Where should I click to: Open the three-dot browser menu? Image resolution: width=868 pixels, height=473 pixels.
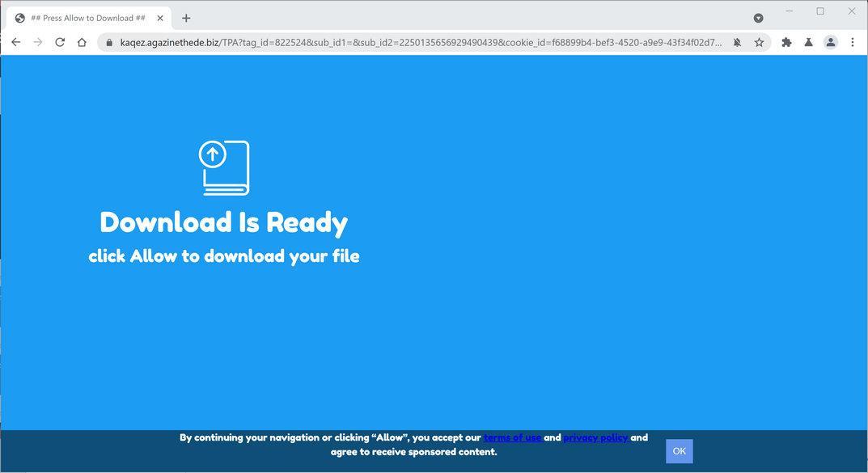point(853,42)
